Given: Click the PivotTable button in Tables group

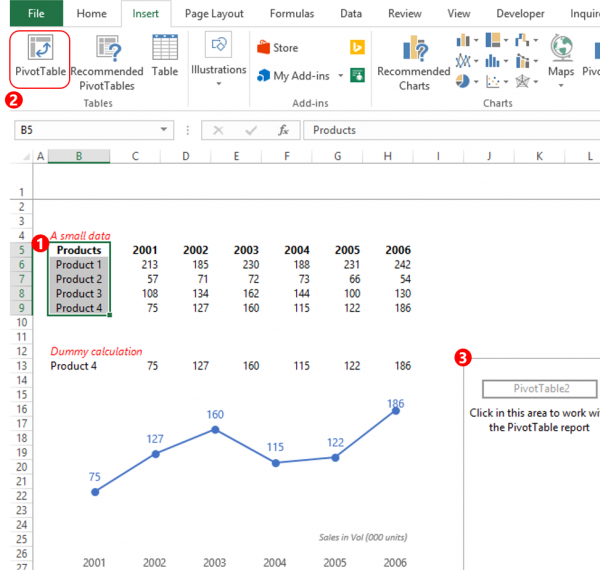Looking at the screenshot, I should [40, 58].
